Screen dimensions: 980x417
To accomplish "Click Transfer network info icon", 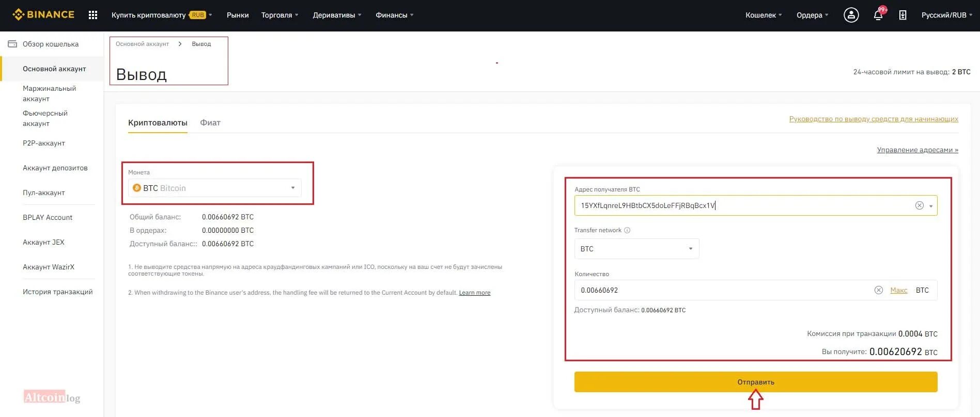I will click(x=627, y=230).
